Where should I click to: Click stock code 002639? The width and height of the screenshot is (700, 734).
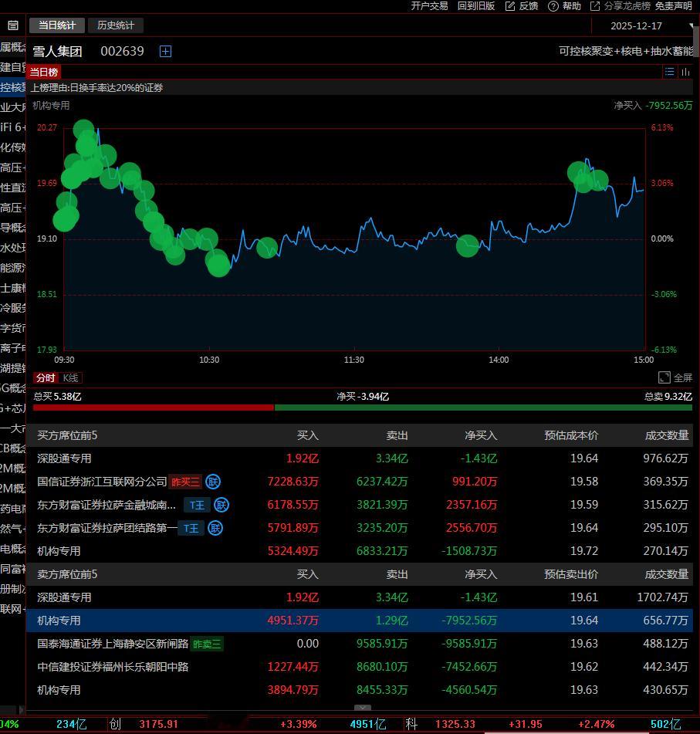click(x=123, y=51)
